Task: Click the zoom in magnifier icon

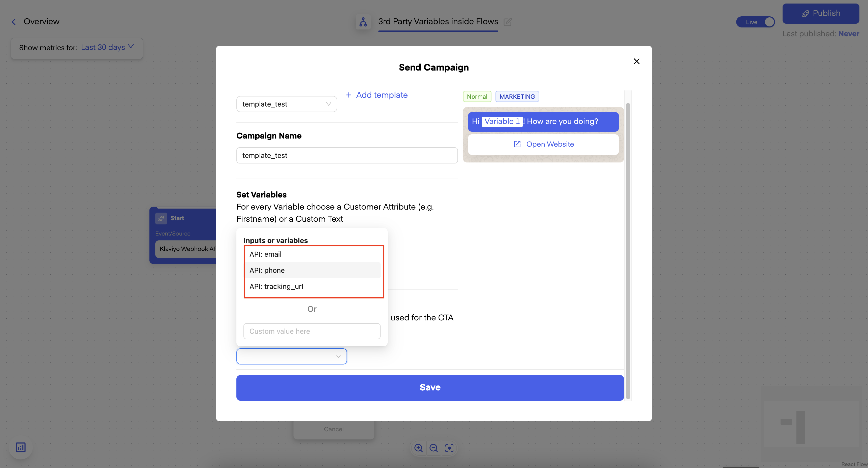Action: point(418,448)
